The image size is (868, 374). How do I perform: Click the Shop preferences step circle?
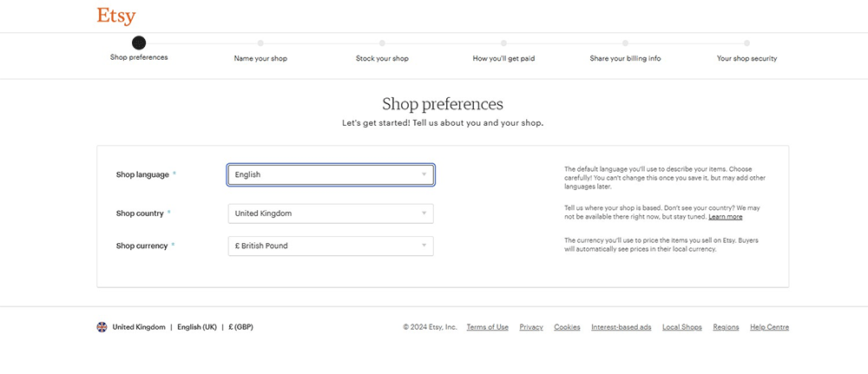(139, 43)
